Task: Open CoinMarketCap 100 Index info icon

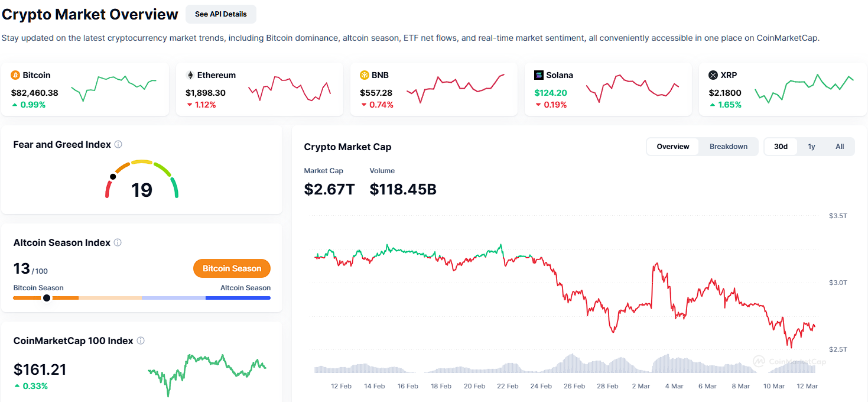Action: [x=141, y=341]
